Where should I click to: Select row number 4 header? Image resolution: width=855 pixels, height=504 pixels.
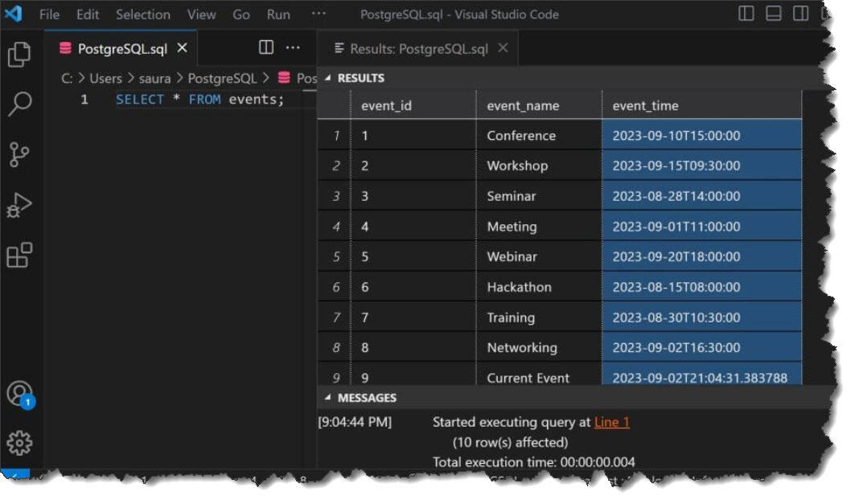click(x=335, y=226)
